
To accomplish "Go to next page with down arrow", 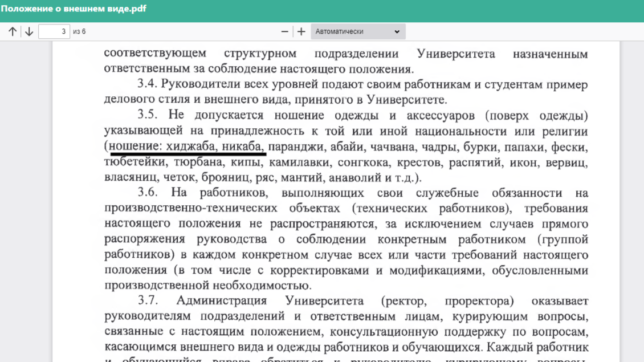I will pyautogui.click(x=28, y=32).
